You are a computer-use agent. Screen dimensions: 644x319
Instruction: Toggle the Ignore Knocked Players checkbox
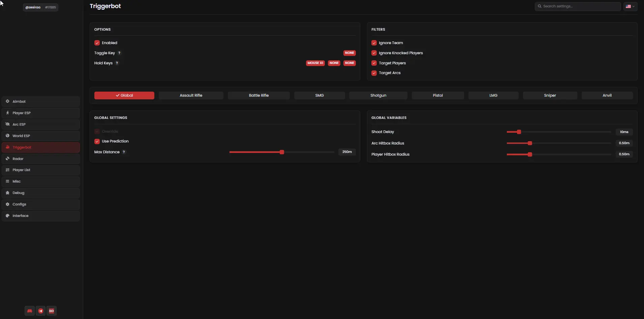374,53
